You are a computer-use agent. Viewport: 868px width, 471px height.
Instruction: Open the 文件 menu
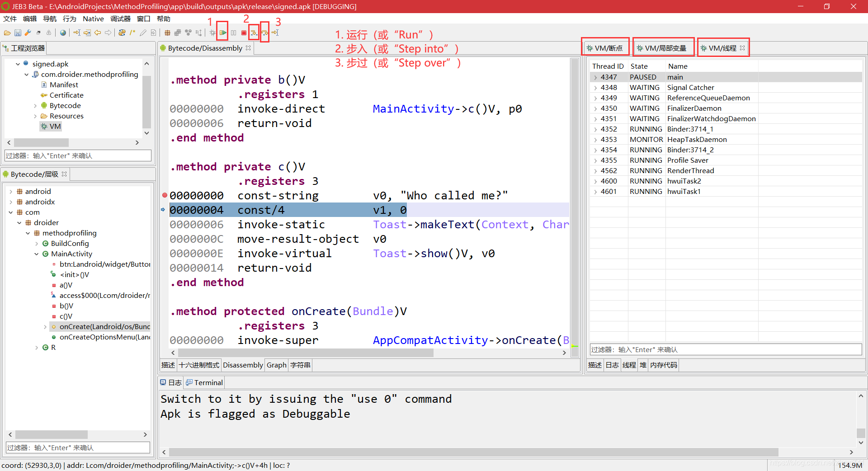[x=10, y=19]
